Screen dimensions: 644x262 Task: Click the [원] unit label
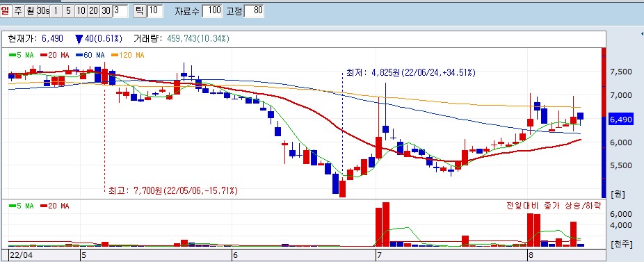[x=618, y=194]
